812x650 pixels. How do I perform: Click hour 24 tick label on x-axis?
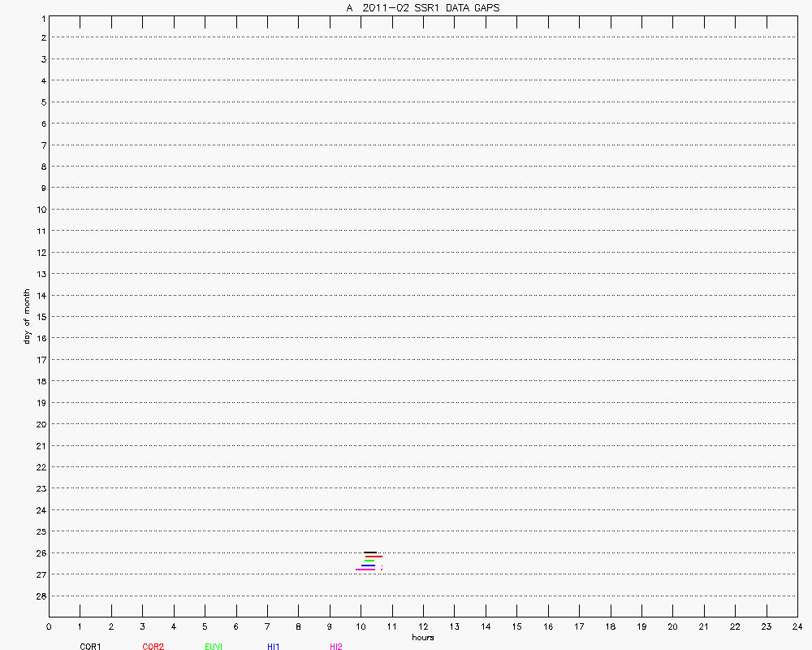click(x=797, y=626)
